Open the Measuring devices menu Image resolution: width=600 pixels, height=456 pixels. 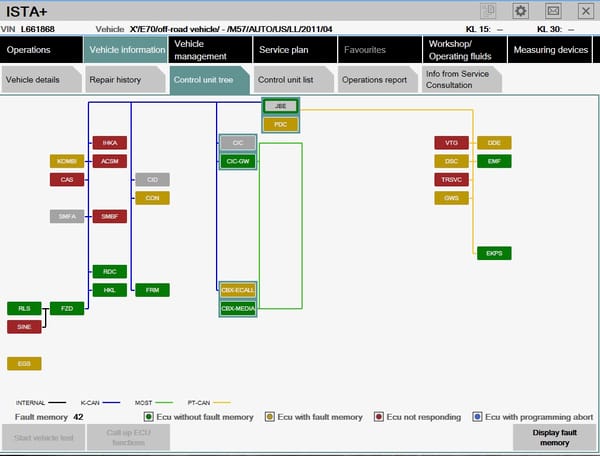click(x=550, y=50)
